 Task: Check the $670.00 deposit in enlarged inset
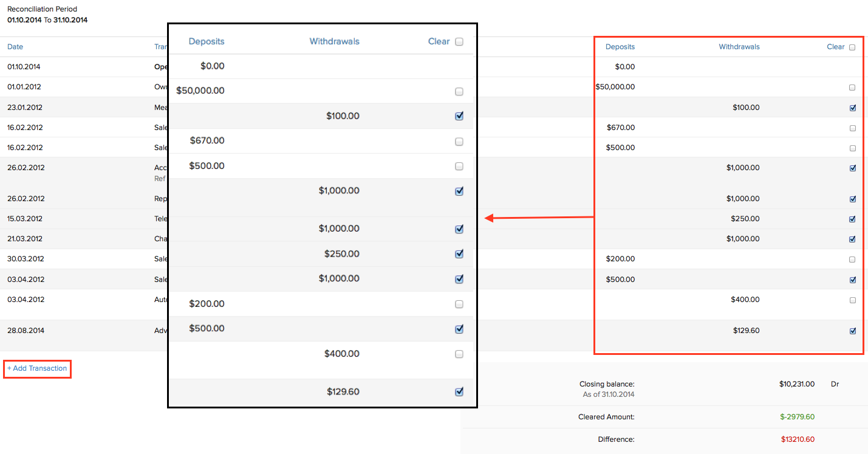click(459, 142)
